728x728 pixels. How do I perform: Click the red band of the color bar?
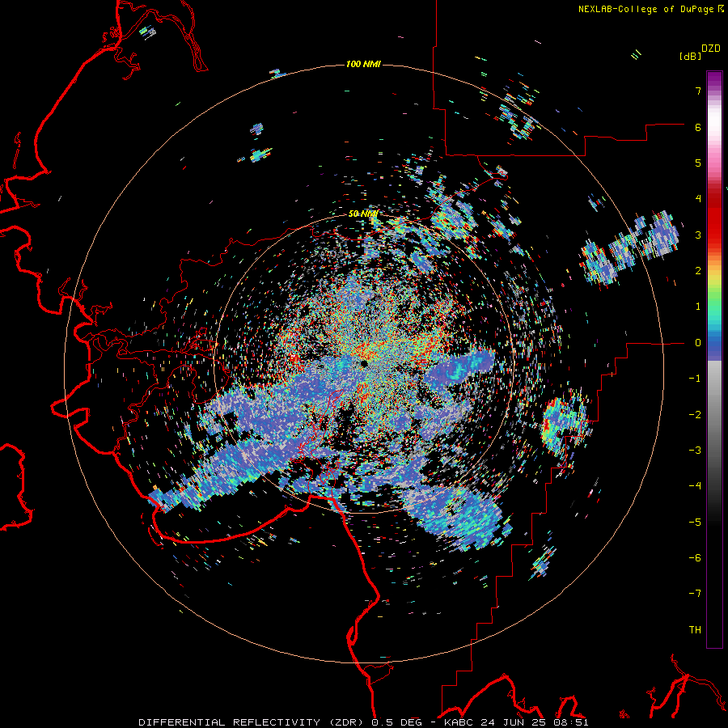(x=714, y=218)
